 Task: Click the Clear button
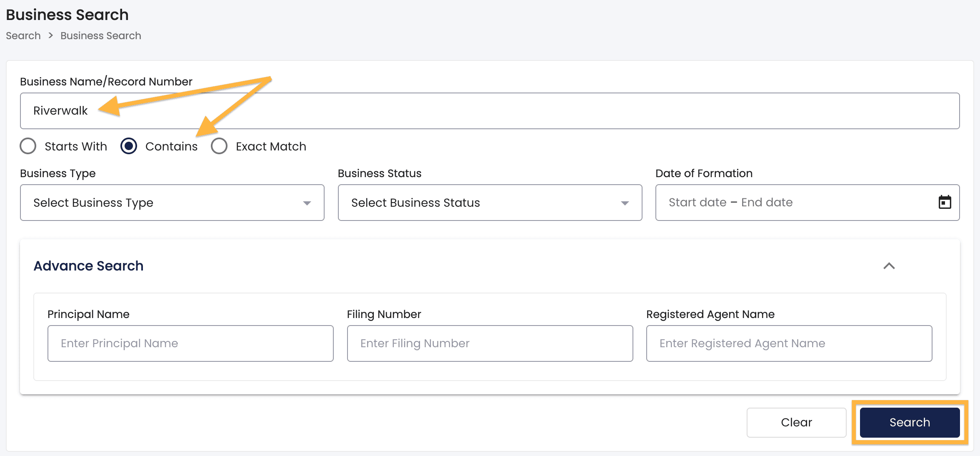click(796, 422)
